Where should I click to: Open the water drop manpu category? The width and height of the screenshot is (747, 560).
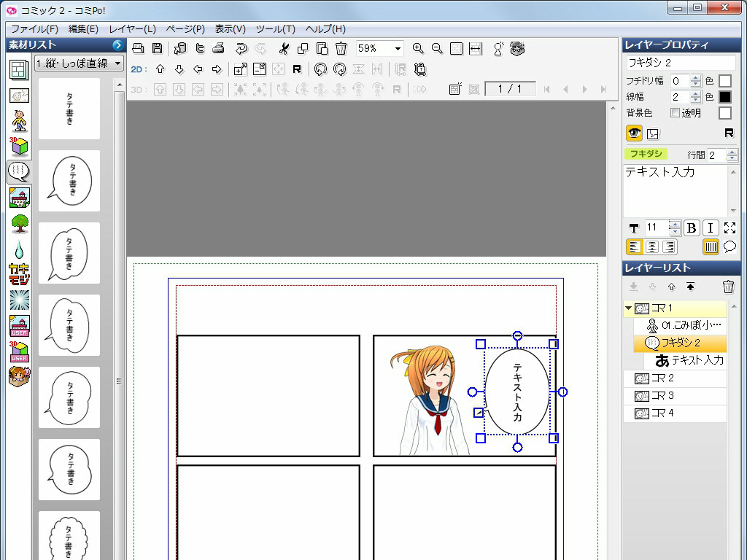(x=19, y=249)
